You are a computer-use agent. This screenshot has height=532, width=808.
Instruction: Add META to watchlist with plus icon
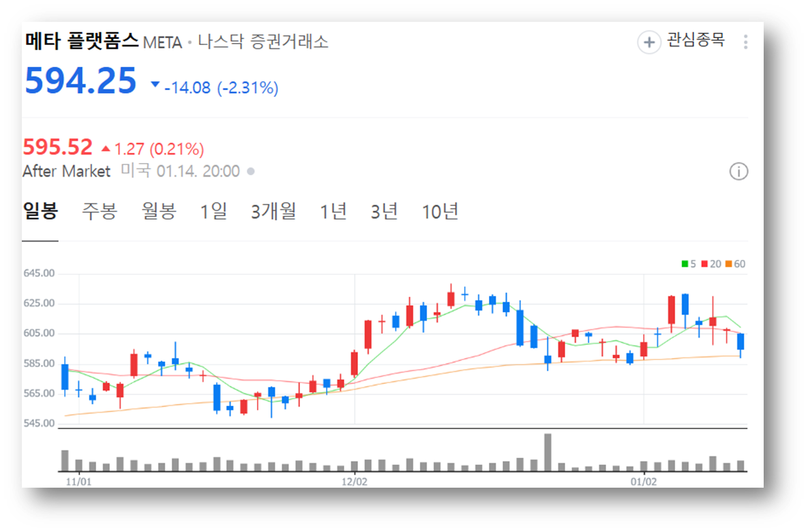648,42
